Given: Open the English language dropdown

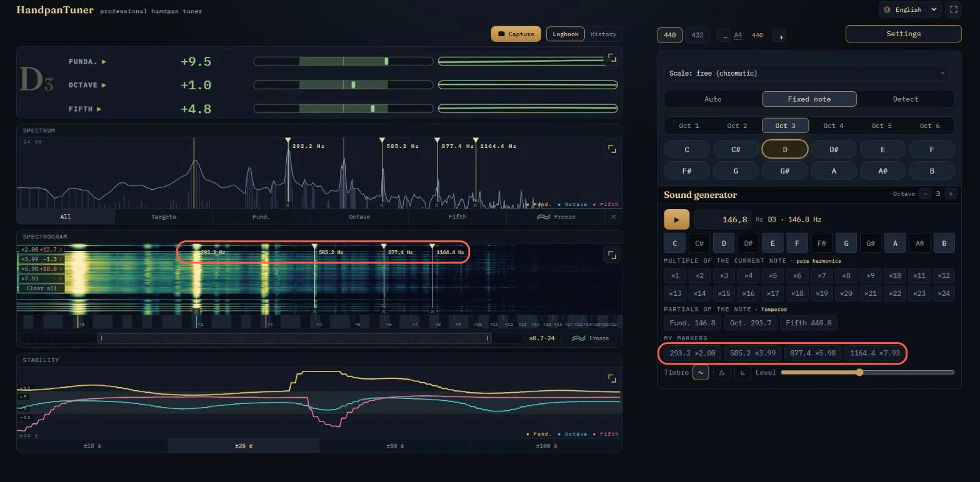Looking at the screenshot, I should [910, 9].
